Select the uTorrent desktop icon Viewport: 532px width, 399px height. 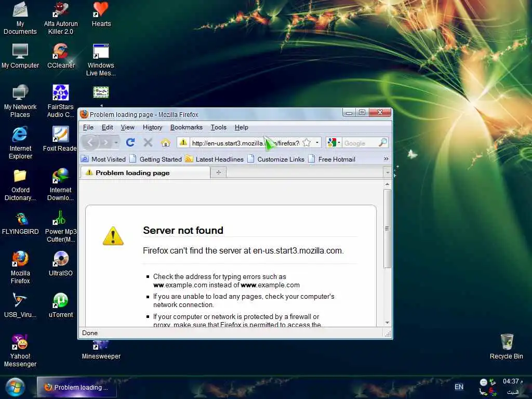[61, 305]
